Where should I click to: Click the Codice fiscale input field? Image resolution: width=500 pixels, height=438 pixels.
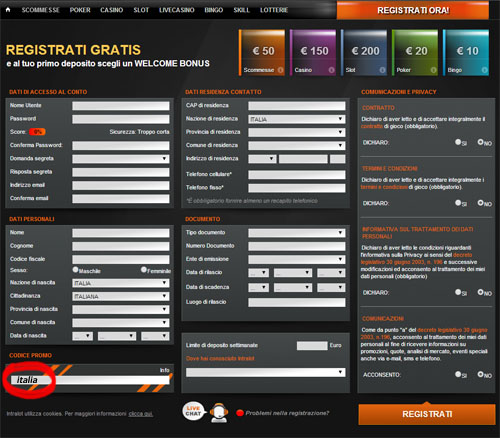[x=121, y=259]
